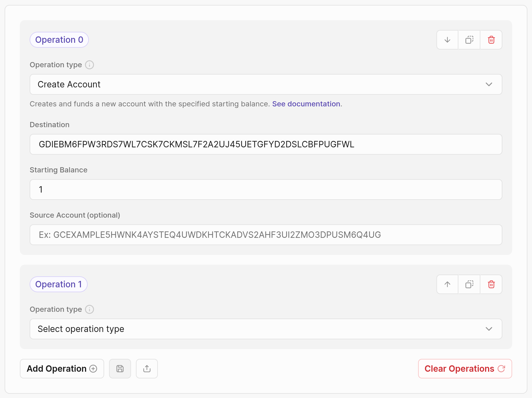The height and width of the screenshot is (398, 532).
Task: Click the info icon beside Operation 0's type label
Action: (89, 64)
